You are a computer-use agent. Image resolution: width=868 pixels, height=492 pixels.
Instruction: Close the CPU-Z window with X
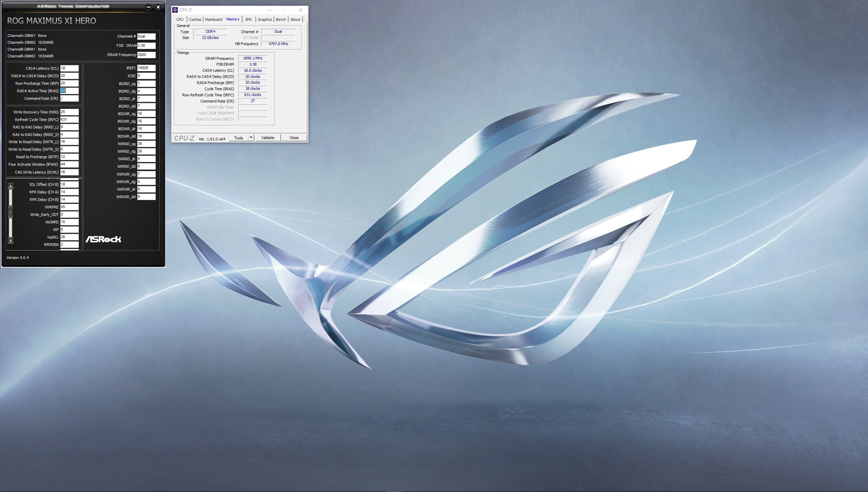click(300, 10)
